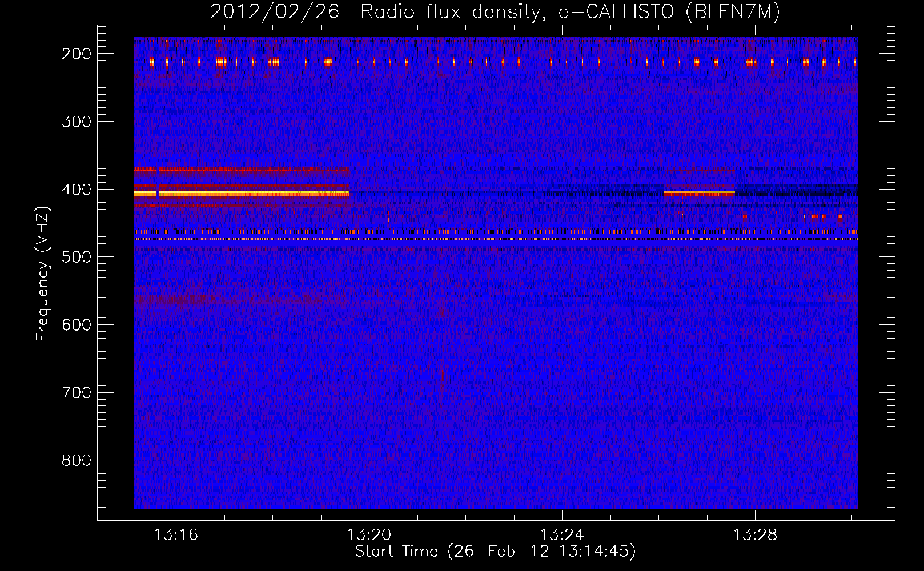This screenshot has height=571, width=924.
Task: Click the short bright 400 MHz band near 13:27
Action: point(700,193)
